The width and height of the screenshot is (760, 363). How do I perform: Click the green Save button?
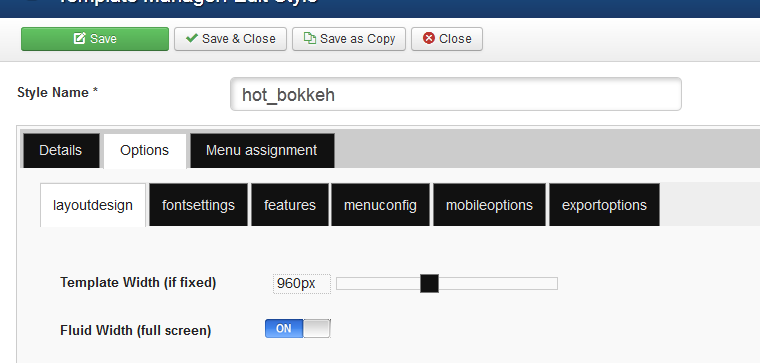[95, 39]
